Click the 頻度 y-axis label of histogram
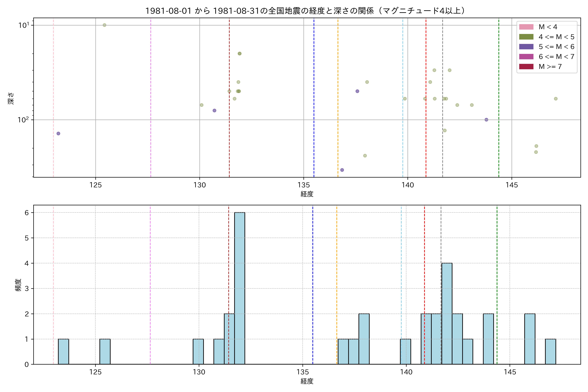The image size is (588, 392). (18, 285)
